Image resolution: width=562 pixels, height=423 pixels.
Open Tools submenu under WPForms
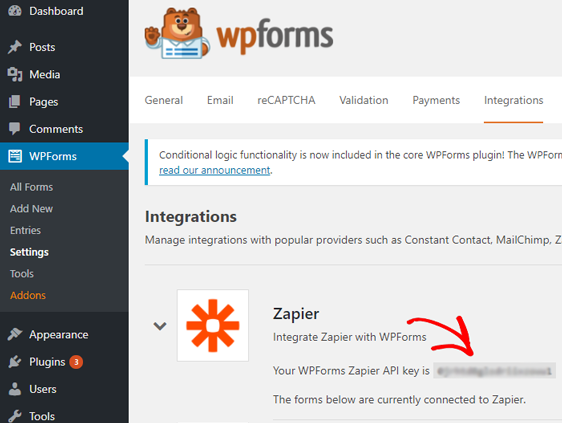22,274
